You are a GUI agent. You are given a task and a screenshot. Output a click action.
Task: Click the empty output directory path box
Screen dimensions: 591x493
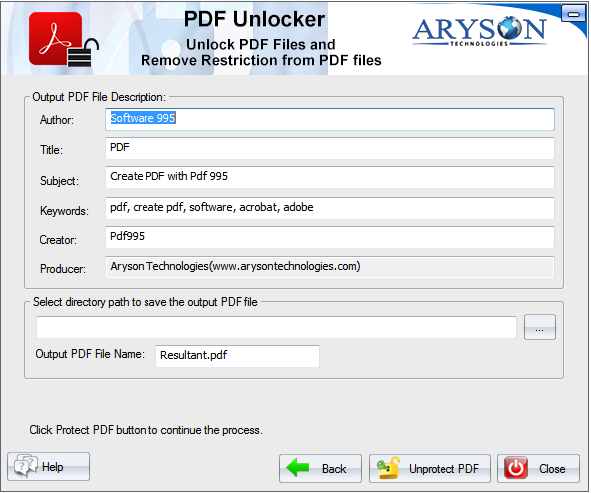pyautogui.click(x=276, y=327)
